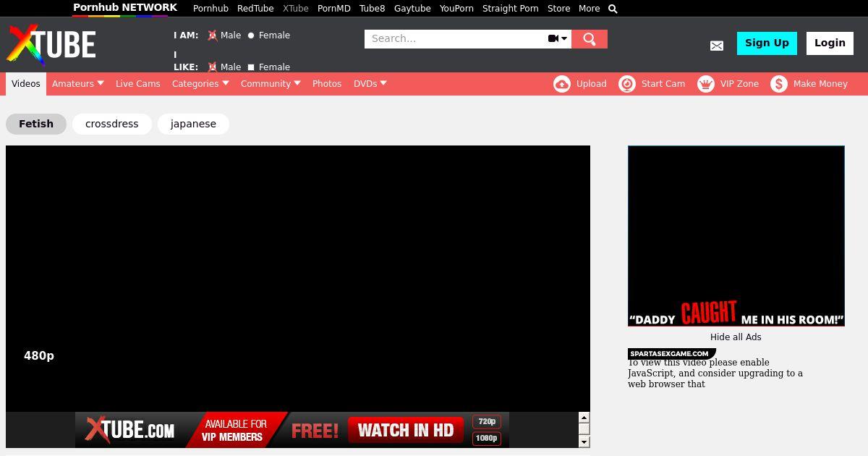Select Male for the I AM option
This screenshot has width=868, height=456.
click(213, 35)
